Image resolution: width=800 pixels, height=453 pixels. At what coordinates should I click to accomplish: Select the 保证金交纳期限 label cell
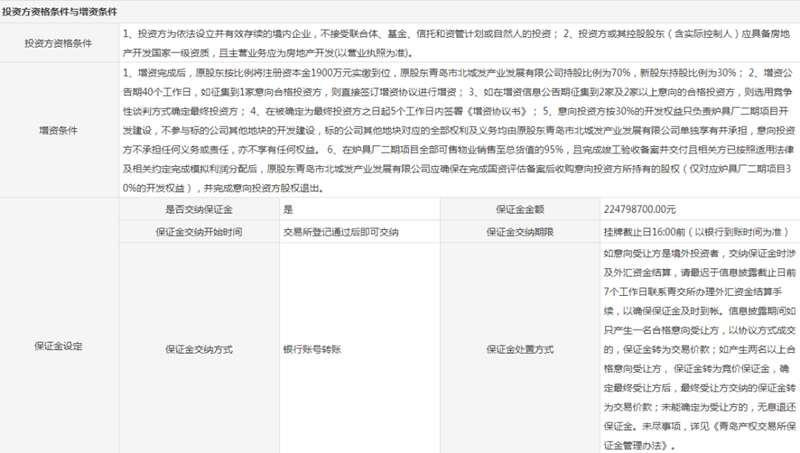pos(521,231)
